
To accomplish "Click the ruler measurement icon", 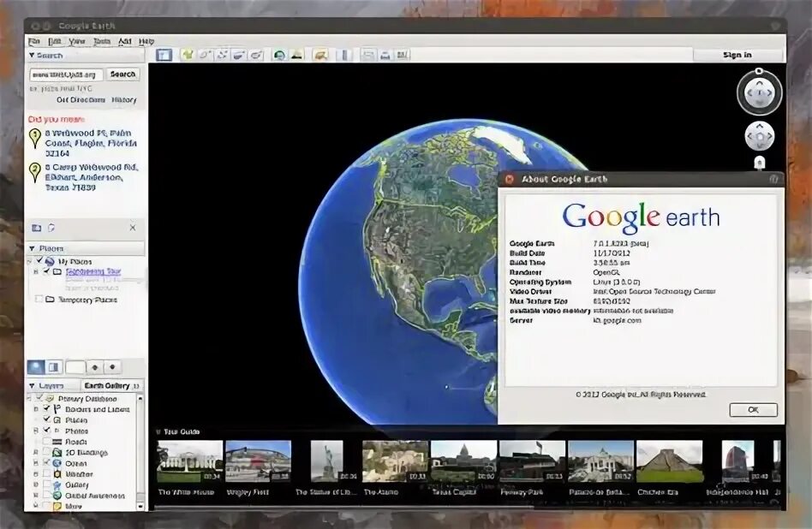I will [x=344, y=54].
